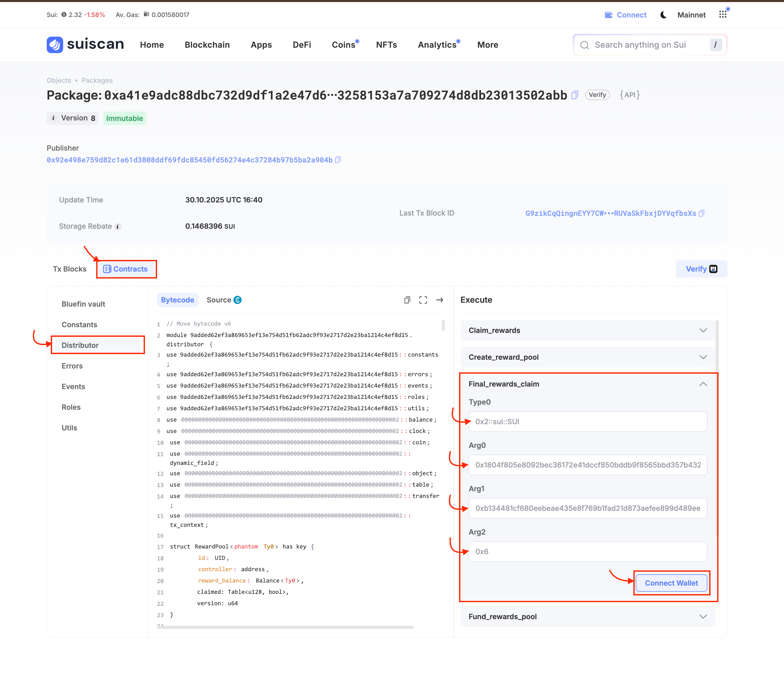Copy the publisher address icon
Screen dimensions: 784x688
(x=338, y=160)
